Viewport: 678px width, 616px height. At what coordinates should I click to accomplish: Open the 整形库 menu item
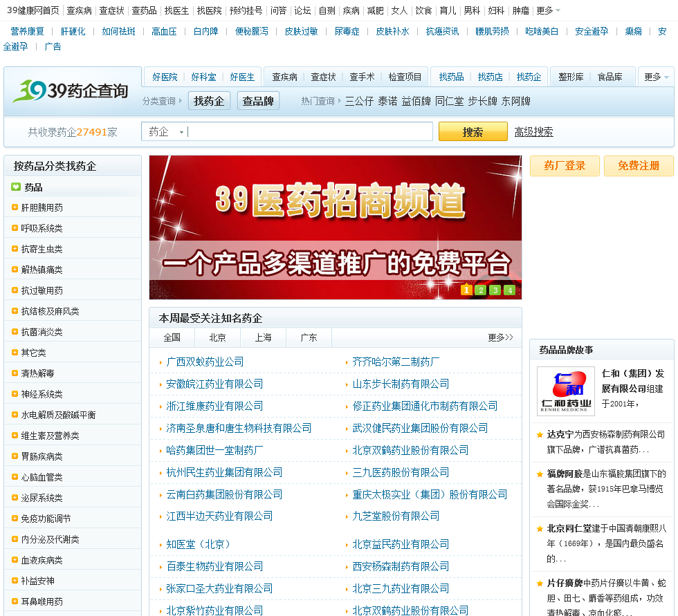[571, 77]
